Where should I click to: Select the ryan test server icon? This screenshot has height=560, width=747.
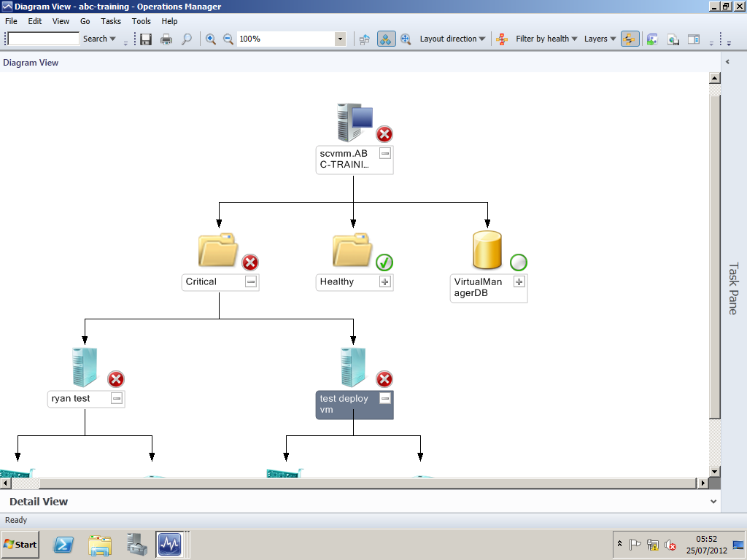coord(85,367)
